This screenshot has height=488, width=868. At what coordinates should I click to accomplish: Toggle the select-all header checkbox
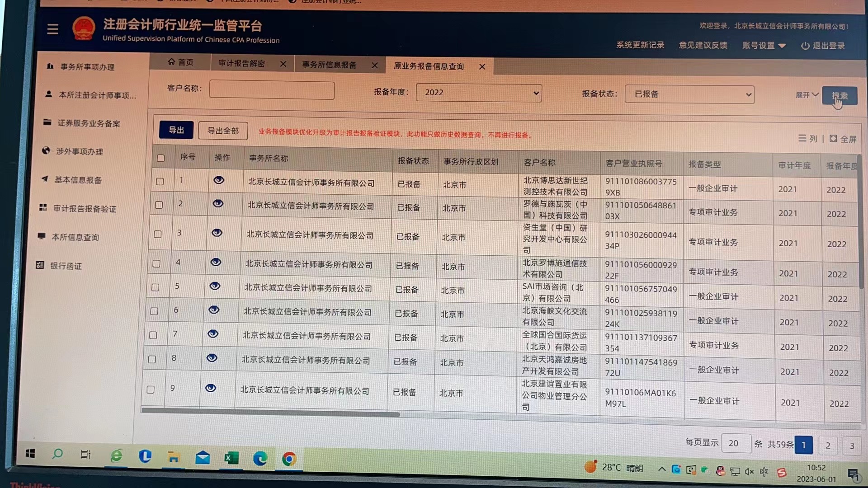160,158
